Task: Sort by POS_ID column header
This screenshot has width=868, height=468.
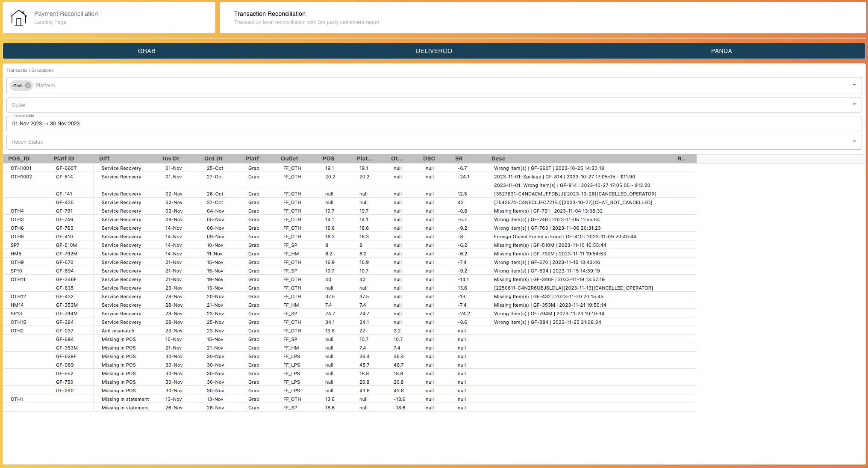Action: point(19,159)
